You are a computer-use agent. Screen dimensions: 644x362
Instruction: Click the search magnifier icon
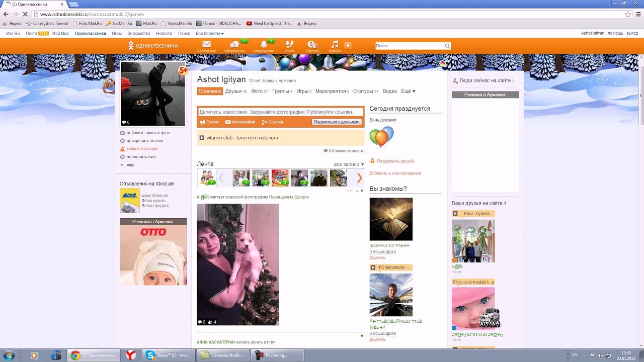tap(447, 46)
